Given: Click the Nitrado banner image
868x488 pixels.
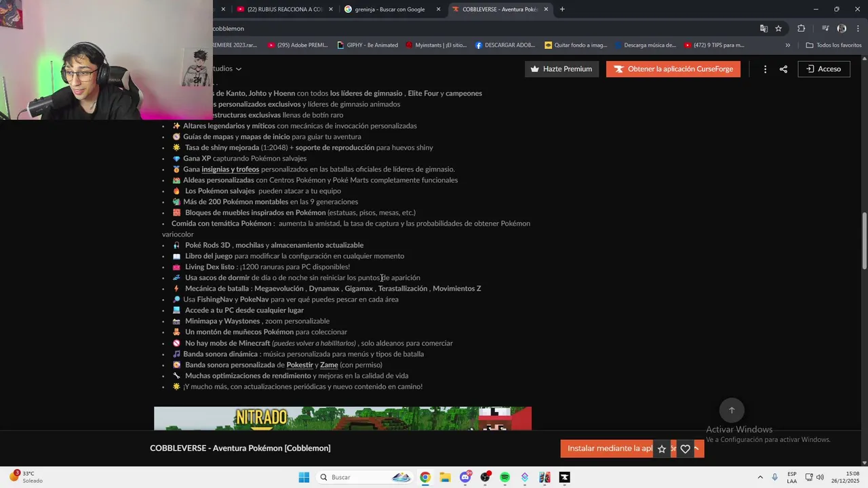Looking at the screenshot, I should pyautogui.click(x=342, y=418).
